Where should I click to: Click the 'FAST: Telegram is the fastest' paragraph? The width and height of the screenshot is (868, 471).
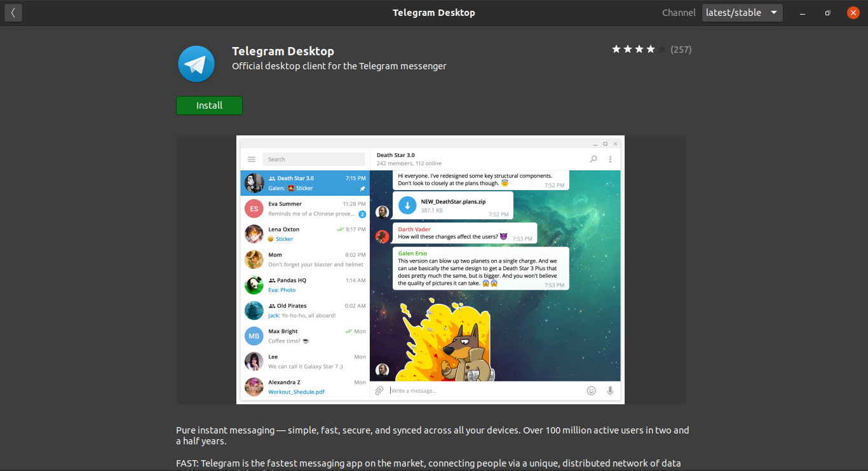click(x=428, y=465)
